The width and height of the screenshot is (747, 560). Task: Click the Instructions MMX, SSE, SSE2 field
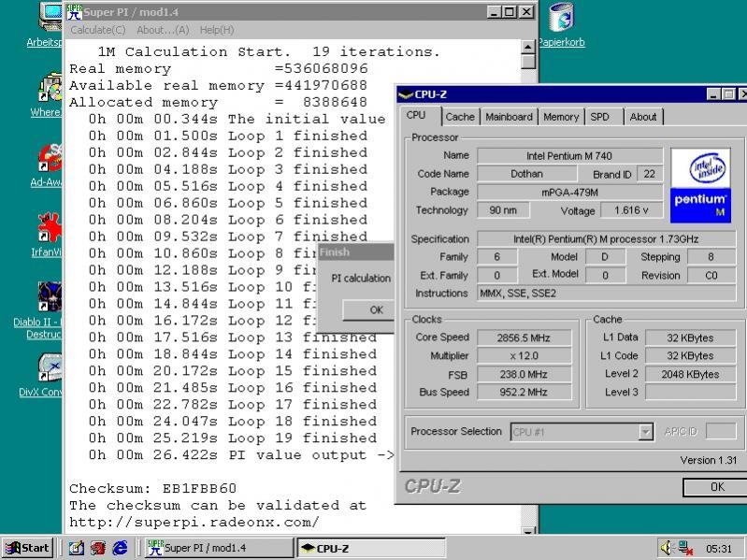(607, 293)
